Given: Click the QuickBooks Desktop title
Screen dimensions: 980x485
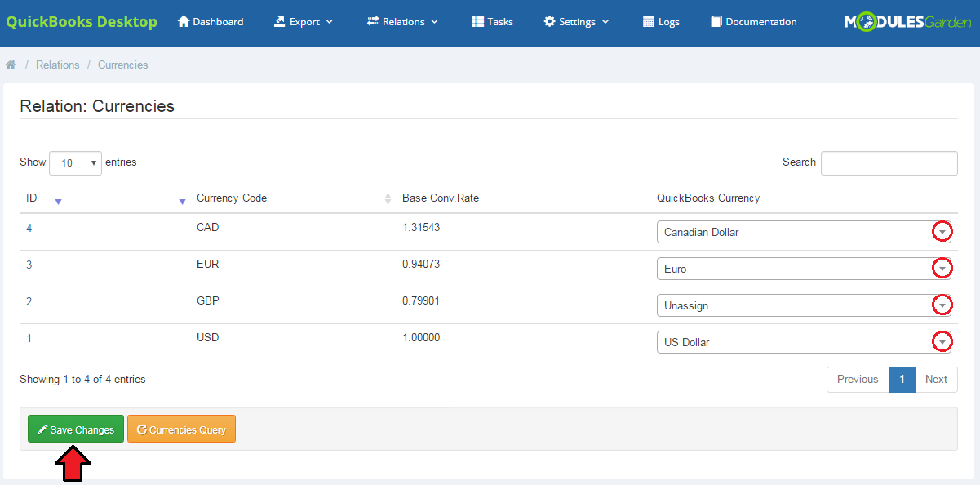Looking at the screenshot, I should coord(82,21).
